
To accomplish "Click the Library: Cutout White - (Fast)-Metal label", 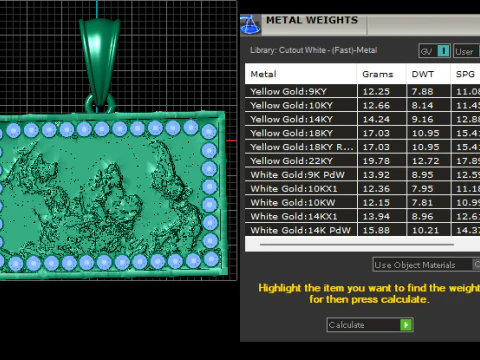I will (314, 50).
